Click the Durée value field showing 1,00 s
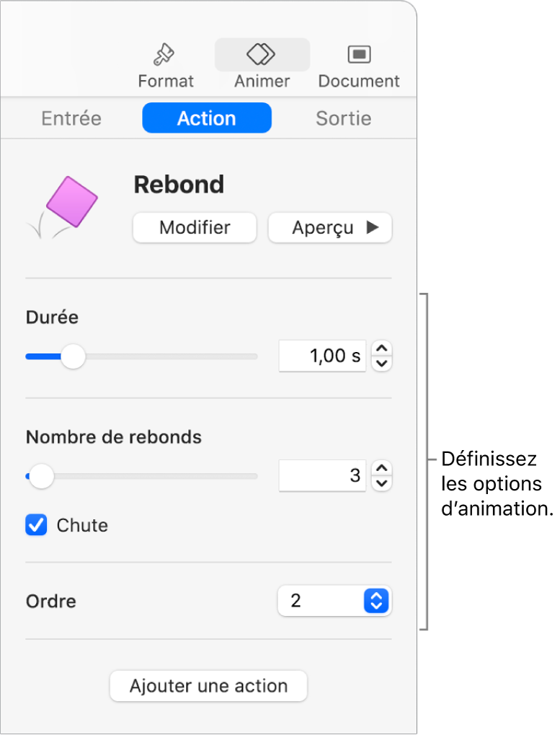The image size is (560, 735). [322, 356]
